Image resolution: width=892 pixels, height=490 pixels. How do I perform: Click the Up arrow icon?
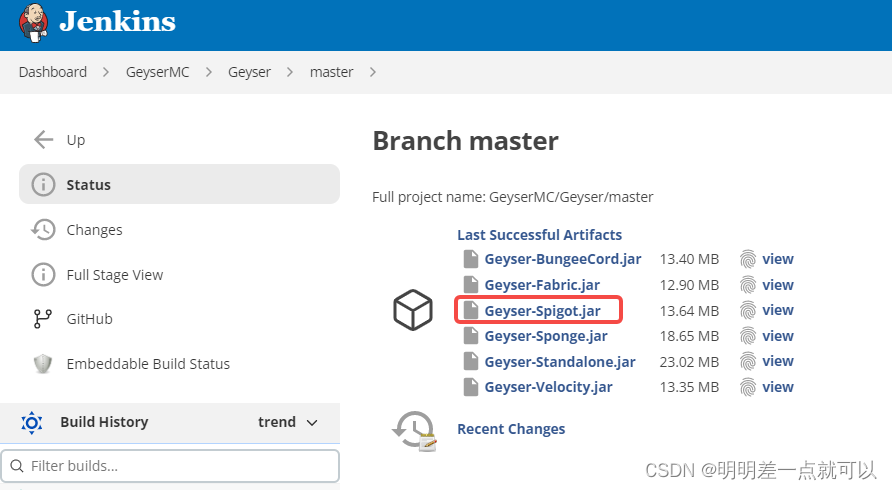click(x=43, y=139)
